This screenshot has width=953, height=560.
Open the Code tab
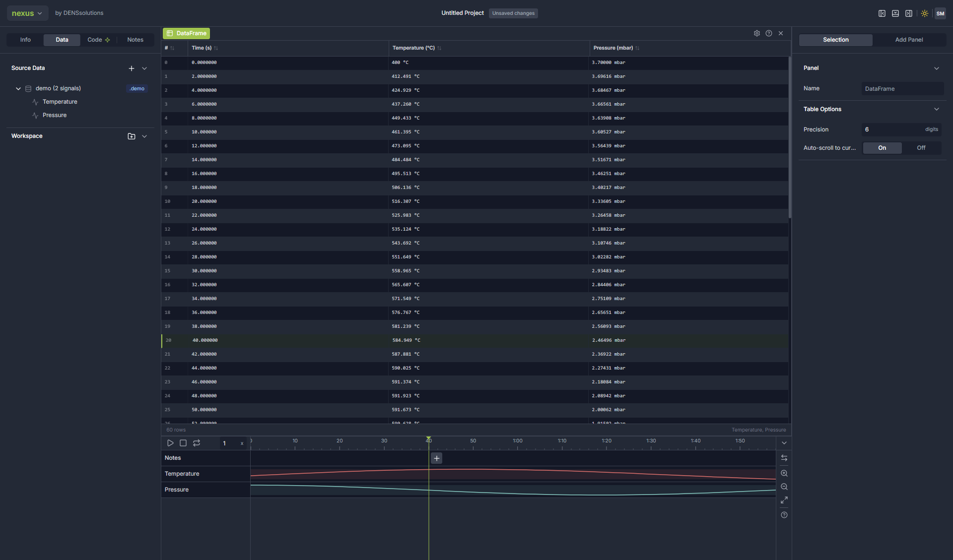pos(98,40)
